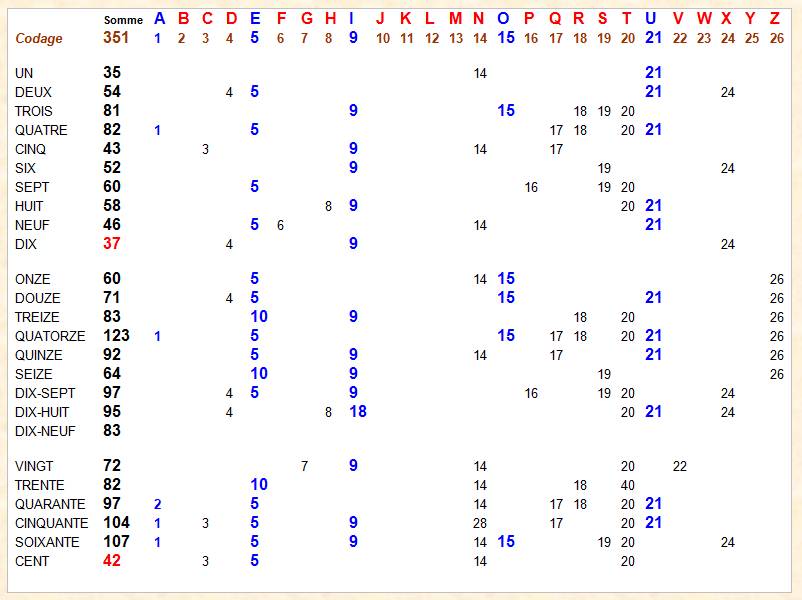Click the DIX-NEUF row label

point(47,431)
